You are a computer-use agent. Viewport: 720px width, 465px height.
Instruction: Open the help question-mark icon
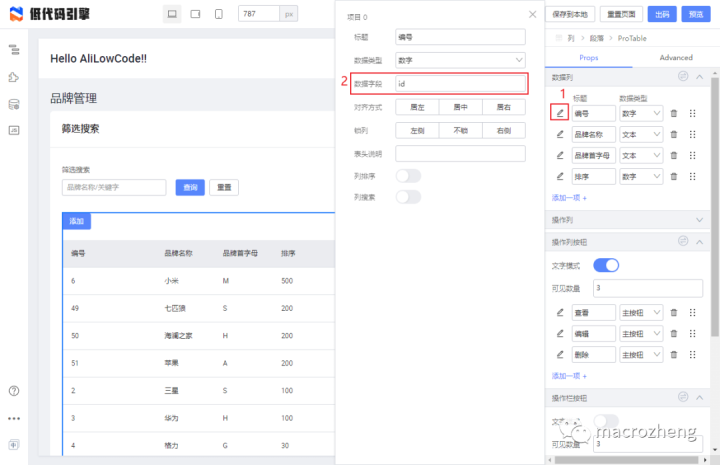coord(14,391)
